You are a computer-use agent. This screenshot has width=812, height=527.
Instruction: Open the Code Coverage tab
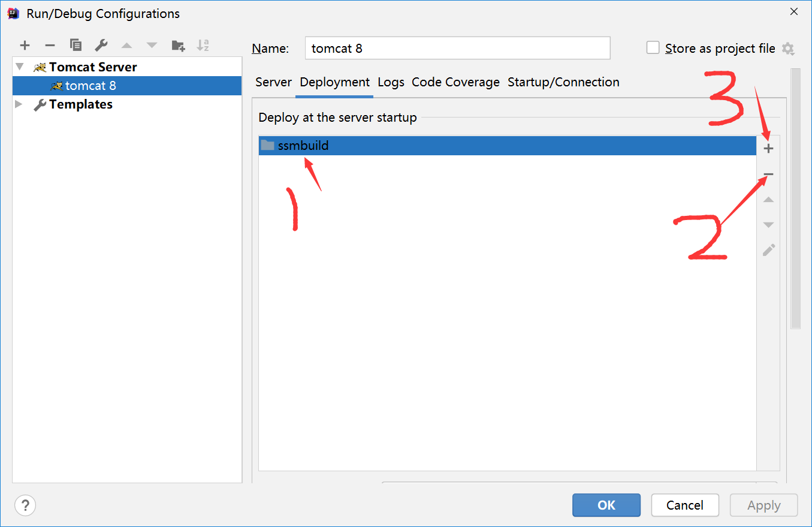(x=455, y=82)
